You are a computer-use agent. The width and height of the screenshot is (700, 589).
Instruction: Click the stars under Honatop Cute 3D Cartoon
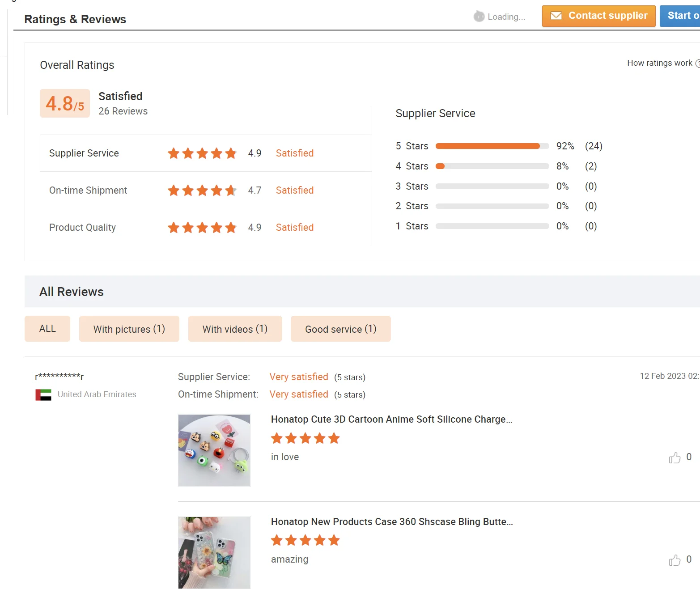(305, 438)
